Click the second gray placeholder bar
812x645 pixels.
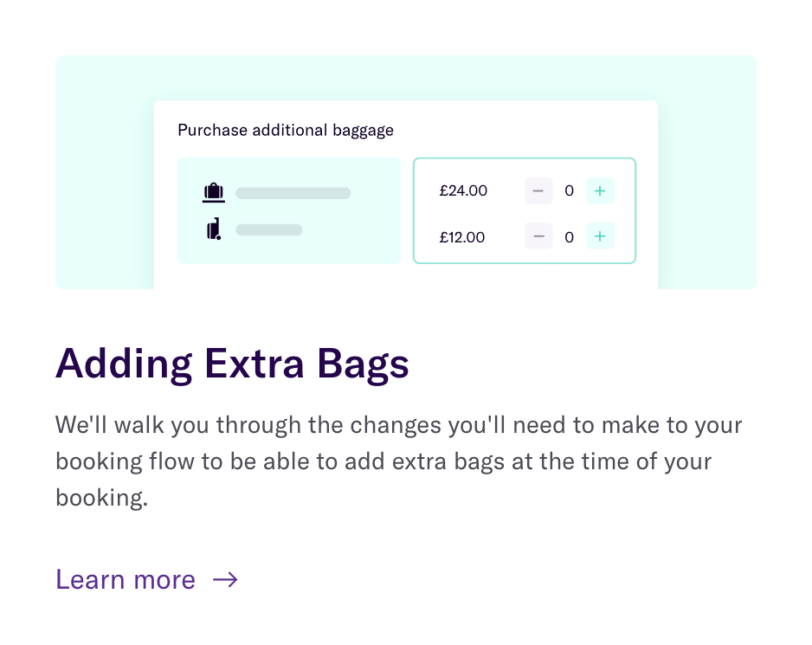click(x=268, y=229)
